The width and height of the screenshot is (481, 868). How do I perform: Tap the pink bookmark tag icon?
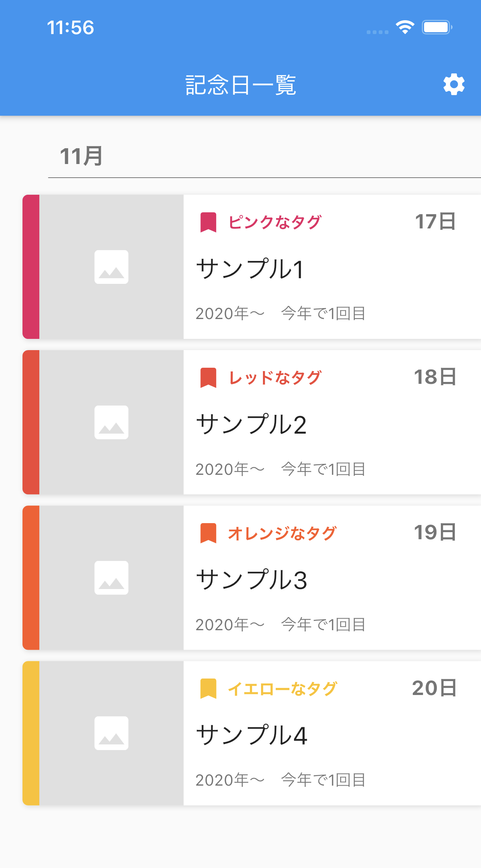pyautogui.click(x=208, y=222)
